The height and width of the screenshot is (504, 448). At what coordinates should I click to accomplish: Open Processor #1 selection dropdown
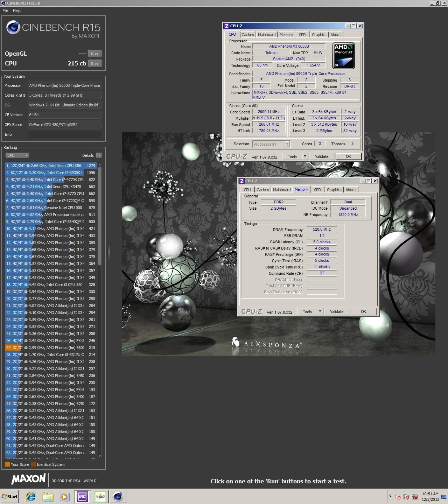pyautogui.click(x=271, y=144)
